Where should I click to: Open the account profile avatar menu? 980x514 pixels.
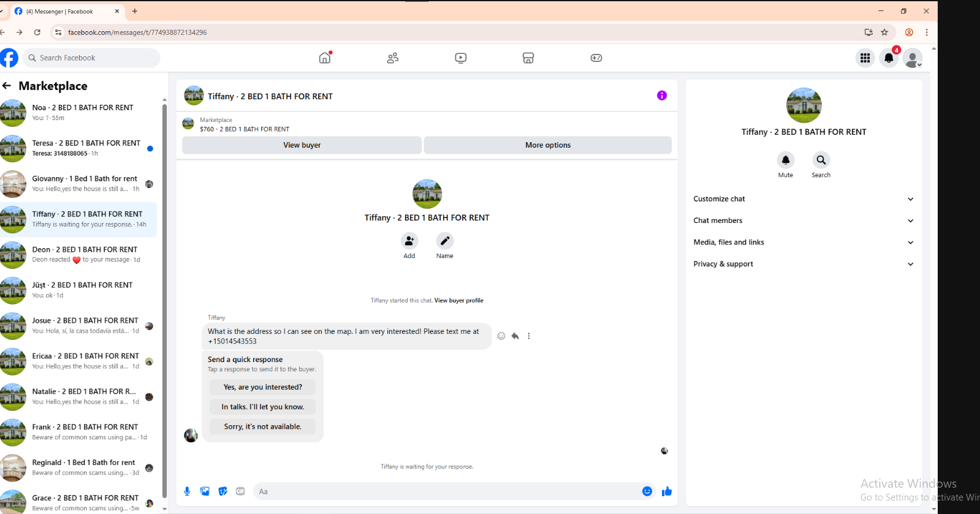click(913, 58)
